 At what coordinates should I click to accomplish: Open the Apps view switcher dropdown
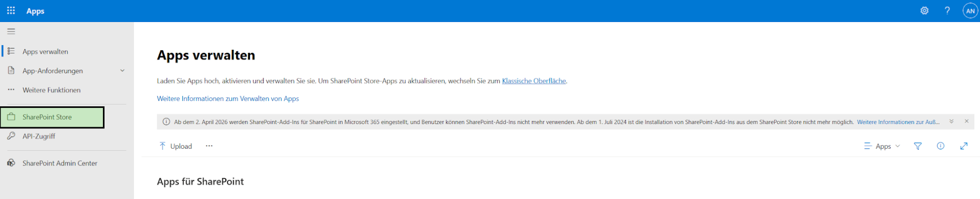pos(882,146)
